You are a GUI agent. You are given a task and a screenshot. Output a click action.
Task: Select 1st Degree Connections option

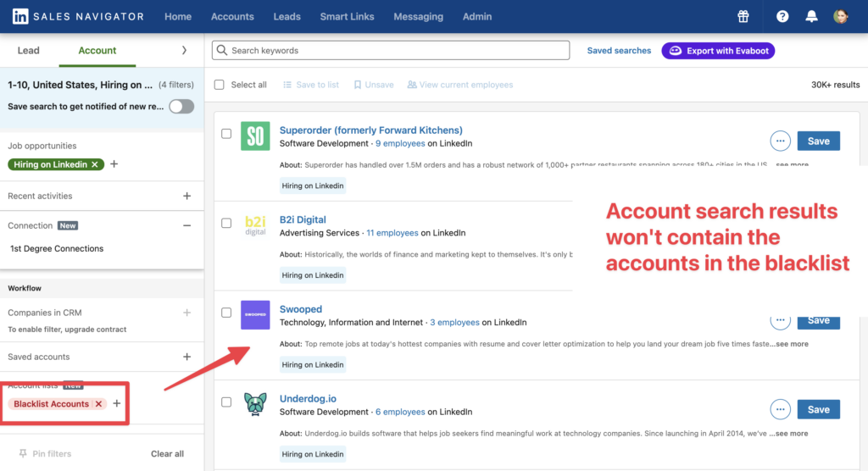tap(57, 248)
